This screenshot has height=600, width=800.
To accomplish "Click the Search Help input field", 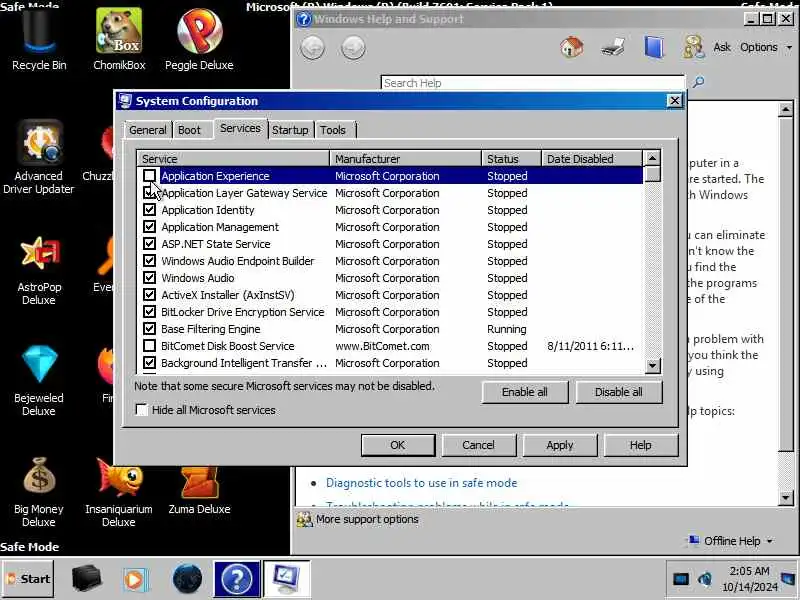I will coord(533,83).
